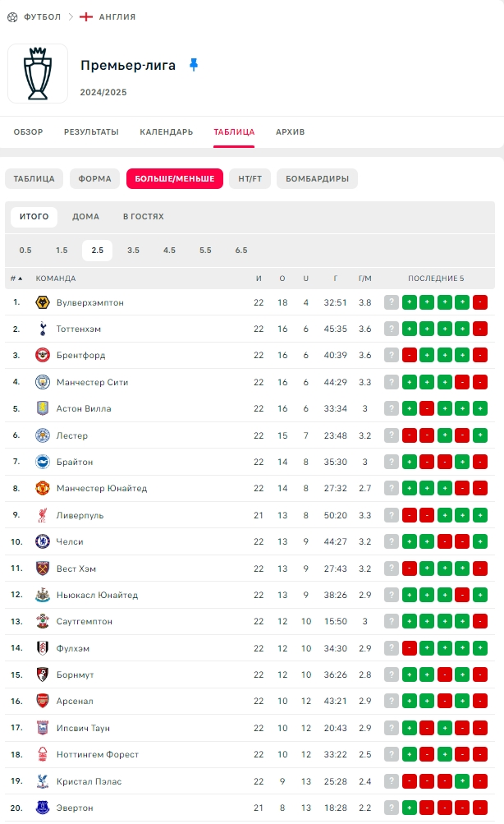The image size is (504, 824).
Task: Switch to the В ГОСТЯХ filter
Action: tap(144, 217)
